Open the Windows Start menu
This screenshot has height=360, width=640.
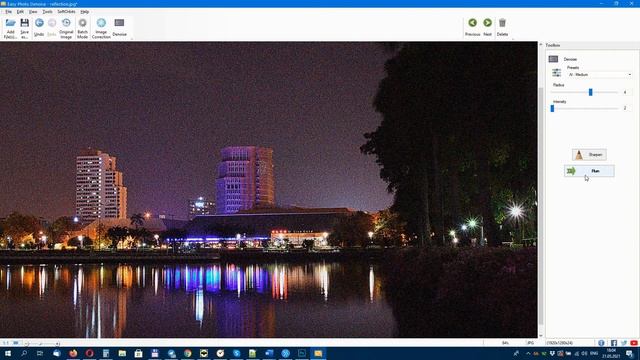(7, 353)
